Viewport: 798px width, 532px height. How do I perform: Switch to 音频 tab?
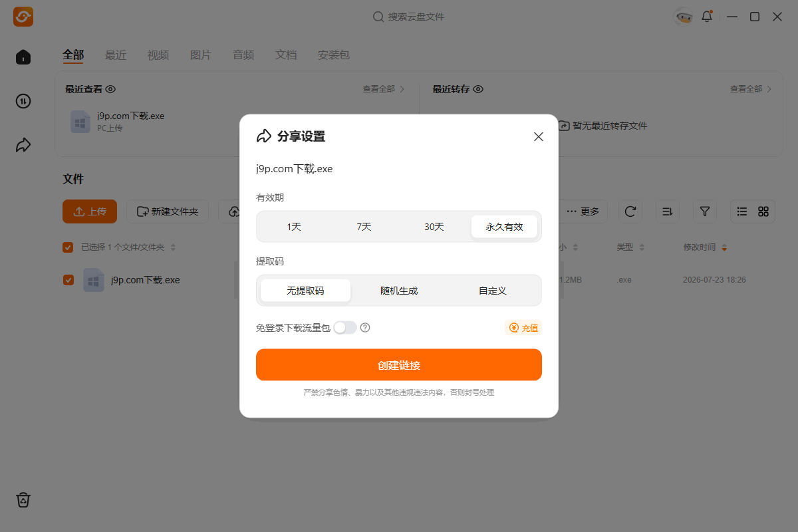click(243, 55)
